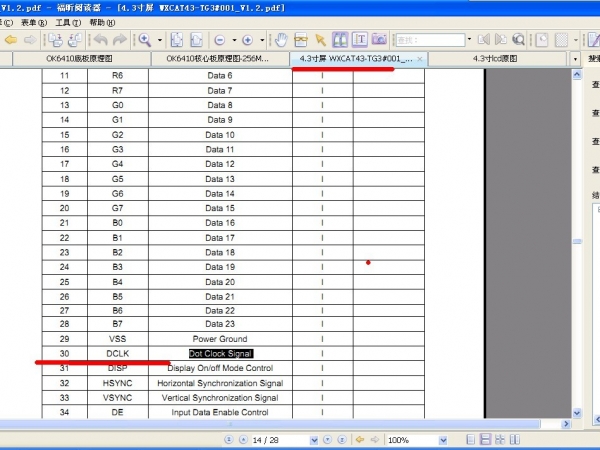Click the redo arrow icon
The height and width of the screenshot is (450, 600).
click(x=120, y=40)
